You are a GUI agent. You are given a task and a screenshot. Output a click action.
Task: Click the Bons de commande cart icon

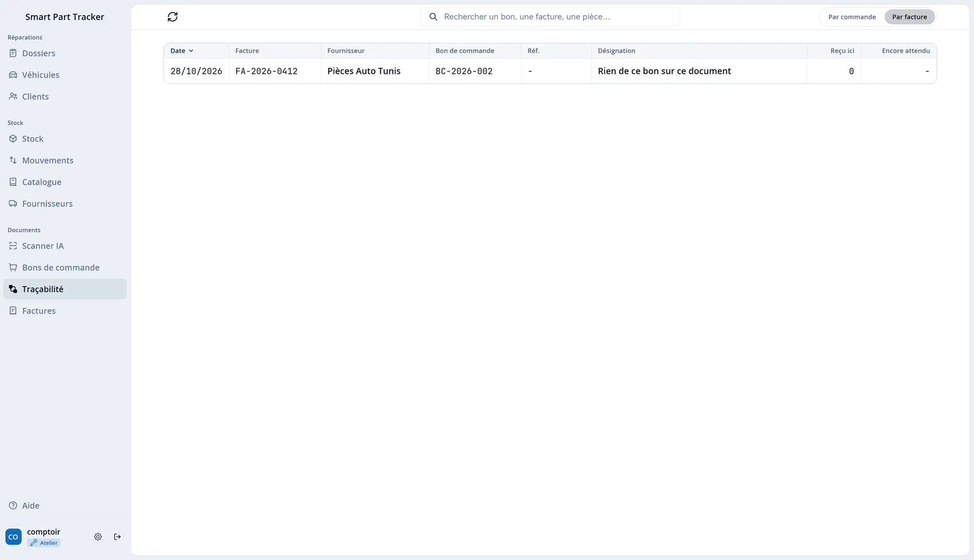[x=13, y=268]
